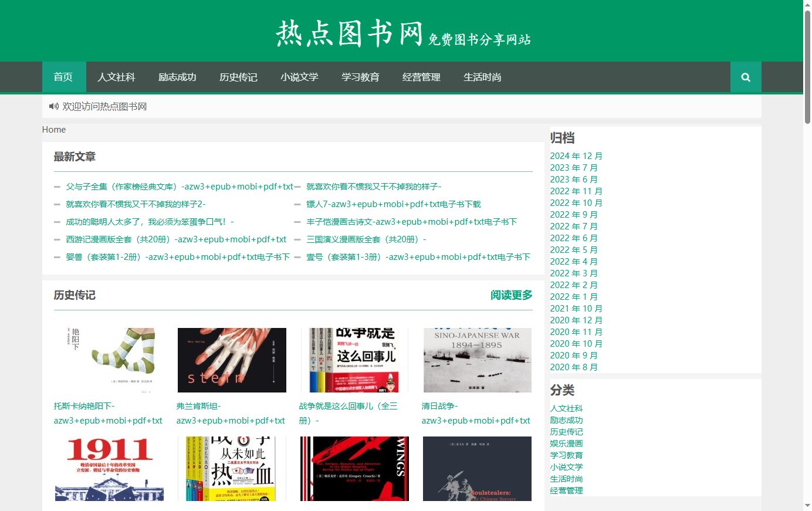Open archive 2022 年 7 月
812x511 pixels.
574,226
